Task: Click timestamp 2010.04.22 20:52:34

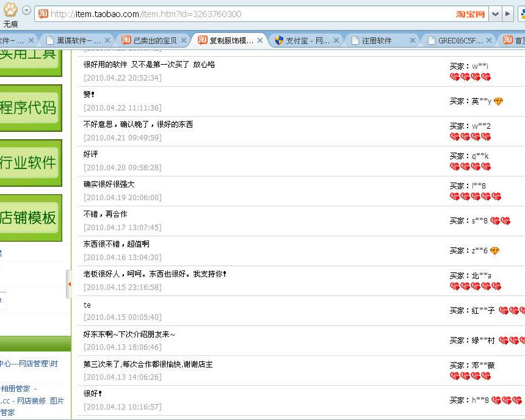Action: coord(123,78)
